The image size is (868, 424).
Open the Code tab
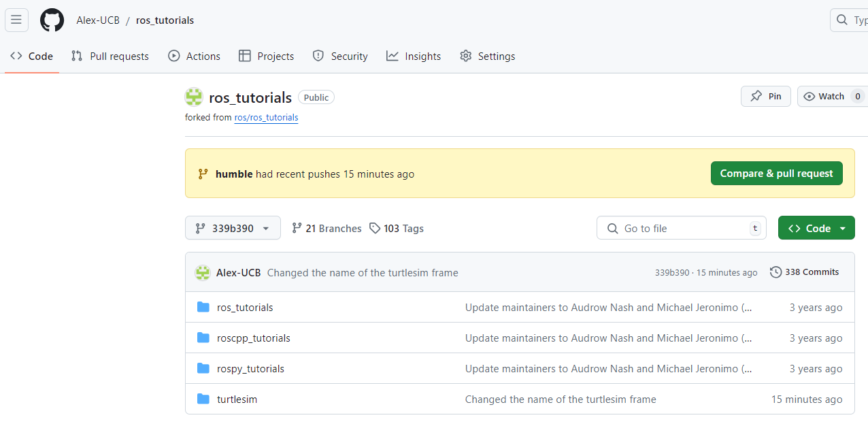pos(32,56)
